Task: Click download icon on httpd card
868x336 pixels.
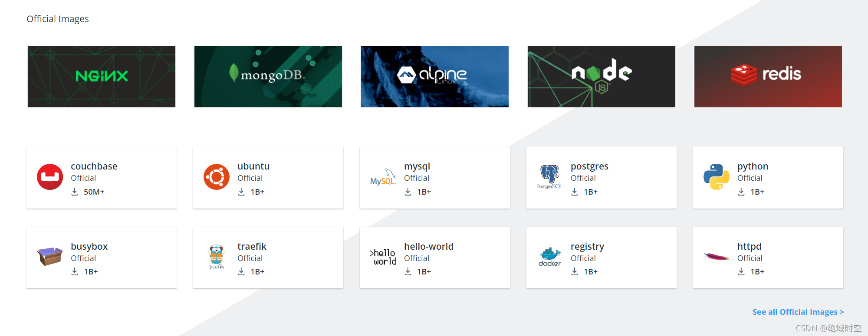Action: (741, 271)
